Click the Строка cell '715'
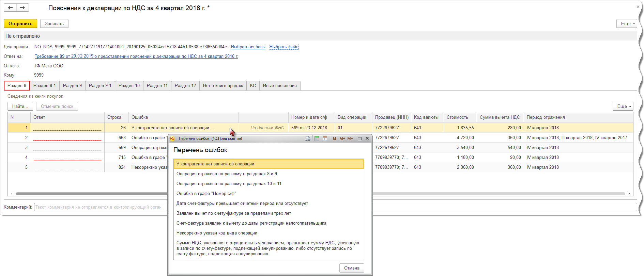644x276 pixels. click(117, 157)
